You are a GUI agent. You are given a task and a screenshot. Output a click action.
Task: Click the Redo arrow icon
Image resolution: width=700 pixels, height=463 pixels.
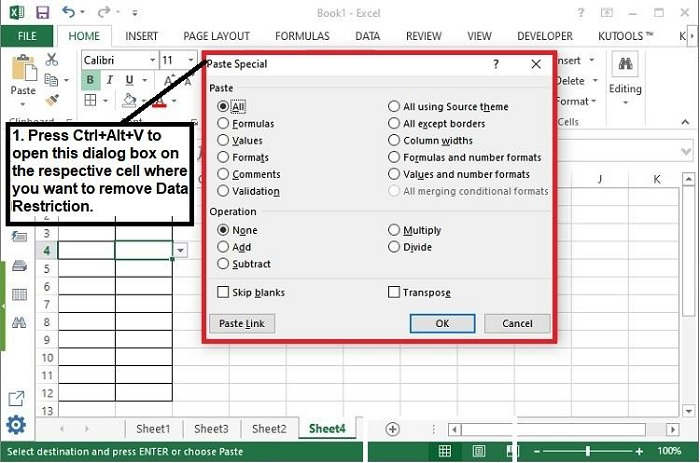point(104,12)
